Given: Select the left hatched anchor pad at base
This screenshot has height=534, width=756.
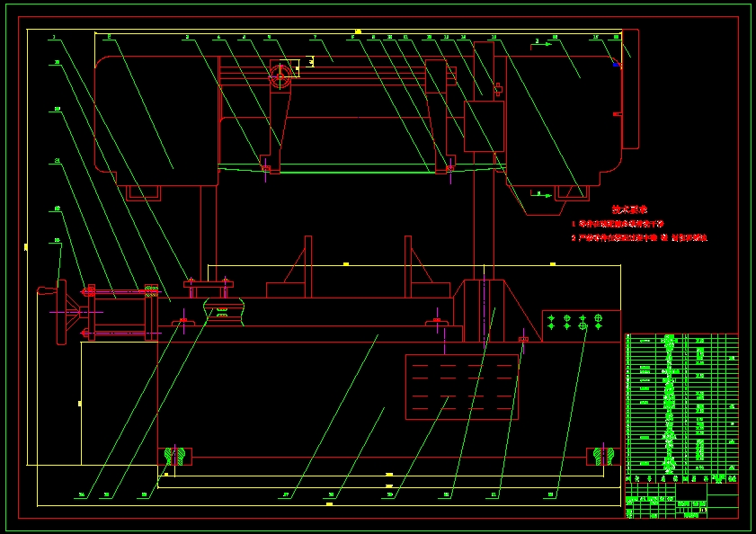Looking at the screenshot, I should click(x=175, y=457).
